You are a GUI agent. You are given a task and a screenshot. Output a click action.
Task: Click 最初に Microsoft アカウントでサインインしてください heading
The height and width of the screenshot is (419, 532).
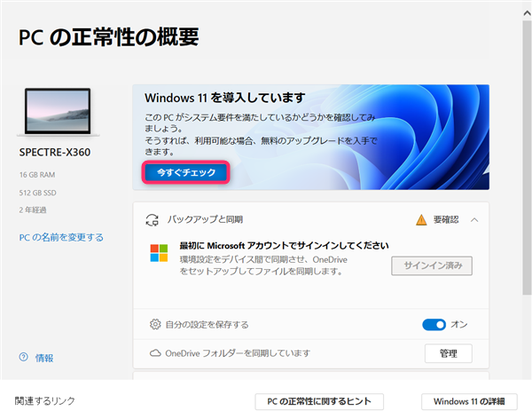(284, 245)
